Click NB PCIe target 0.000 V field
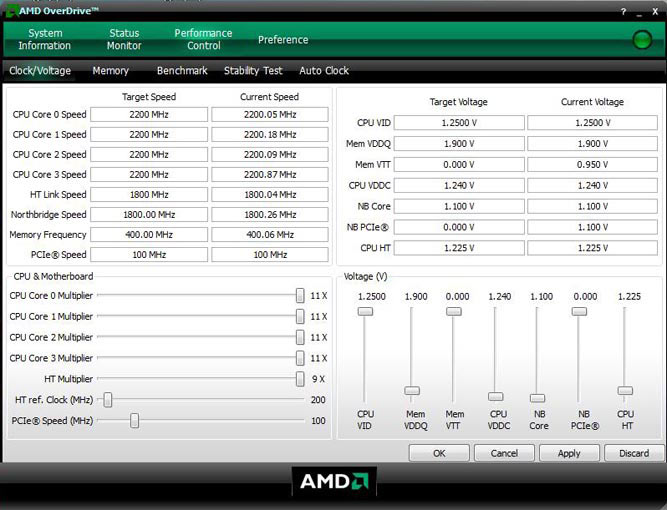Image resolution: width=667 pixels, height=510 pixels. pyautogui.click(x=459, y=227)
